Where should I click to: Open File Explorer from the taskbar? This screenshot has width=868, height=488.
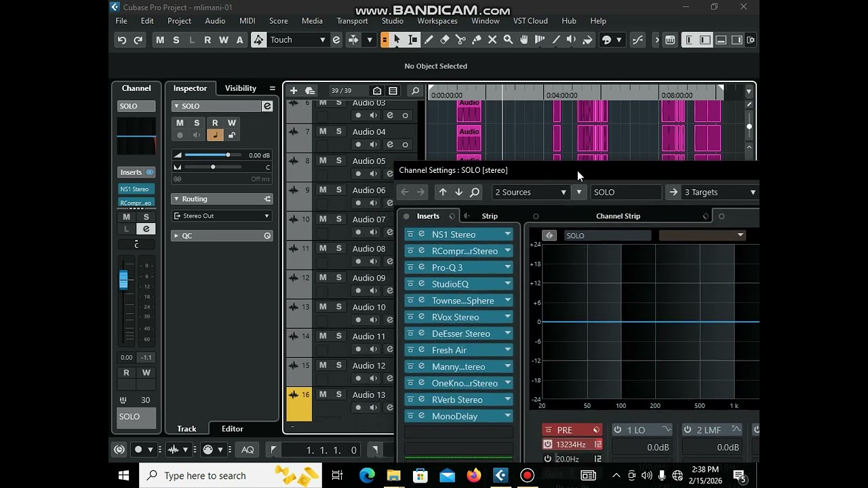point(393,476)
